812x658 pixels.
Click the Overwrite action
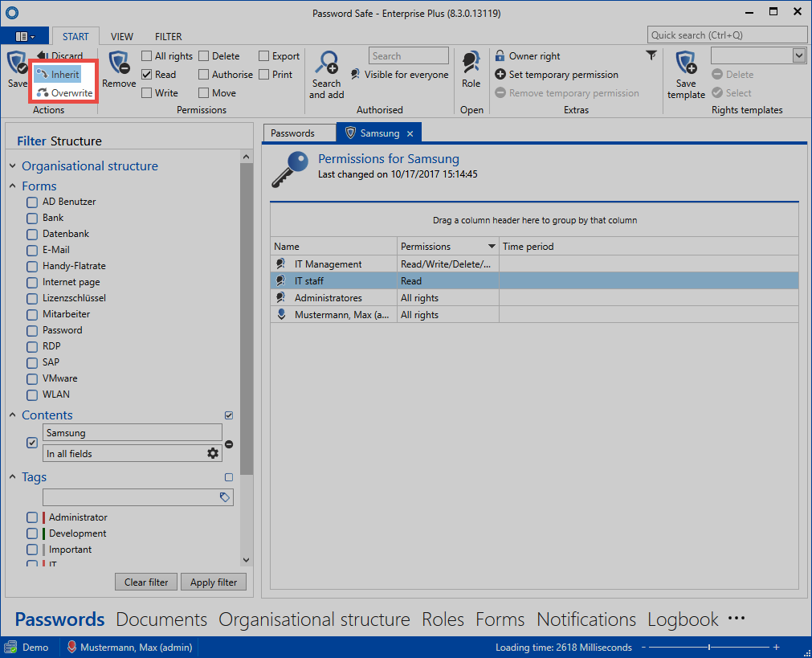tap(65, 93)
